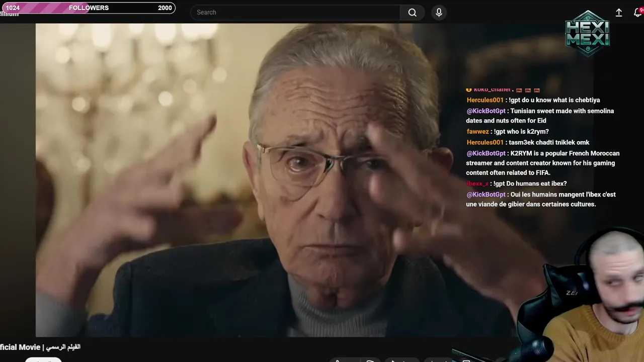The image size is (644, 362).
Task: Click the 'FOLLOWERS' label in the goal bar
Action: (89, 8)
